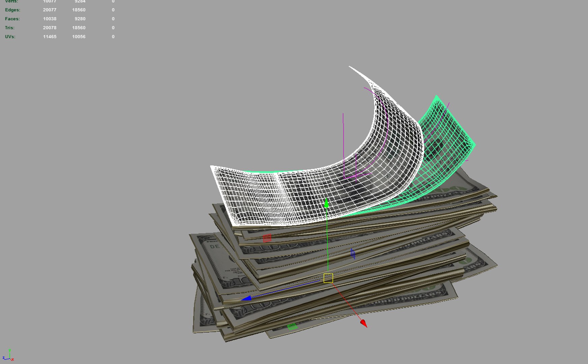
Task: Grab the red X-axis move arrow
Action: click(x=364, y=324)
